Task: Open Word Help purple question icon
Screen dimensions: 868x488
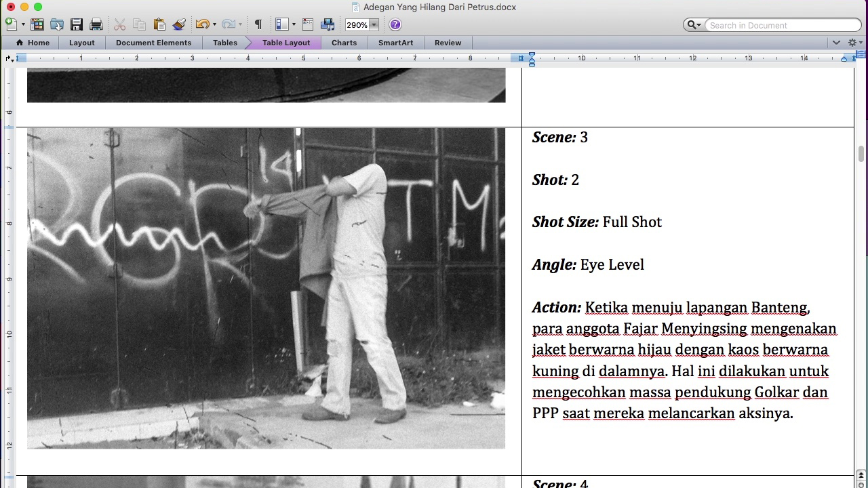Action: pyautogui.click(x=395, y=24)
